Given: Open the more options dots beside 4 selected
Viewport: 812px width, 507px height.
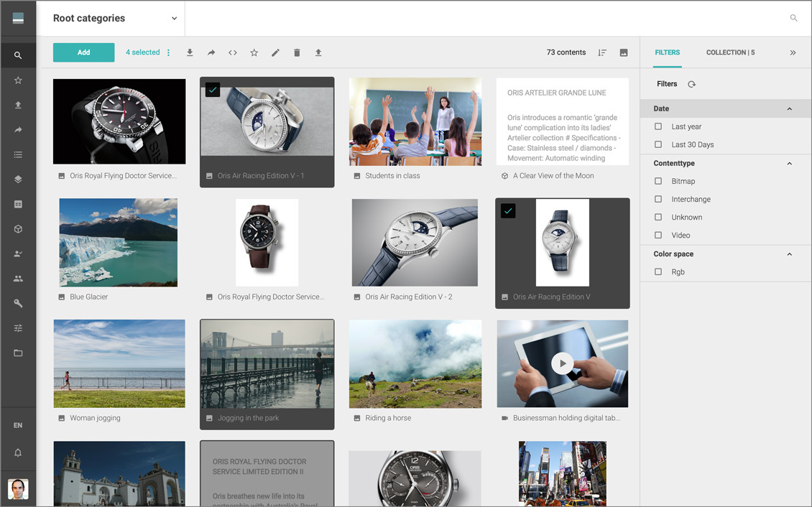Looking at the screenshot, I should click(168, 52).
